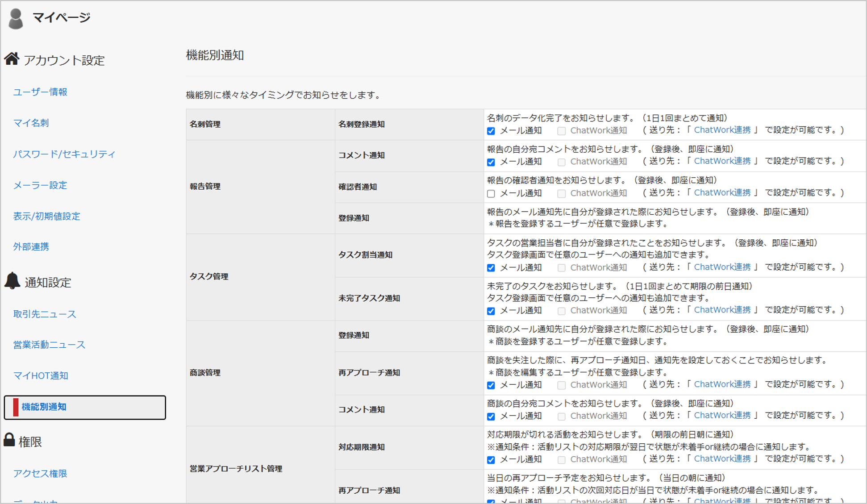867x504 pixels.
Task: Click the 未完了タスク通知 label cell
Action: click(x=409, y=299)
